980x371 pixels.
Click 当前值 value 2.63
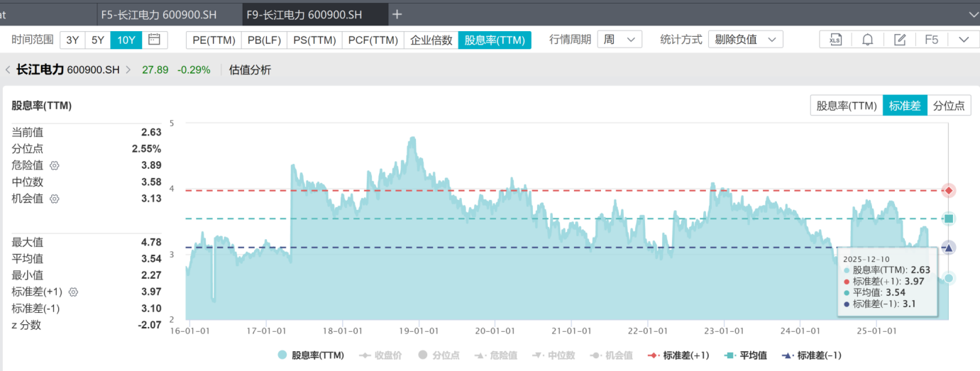point(151,132)
